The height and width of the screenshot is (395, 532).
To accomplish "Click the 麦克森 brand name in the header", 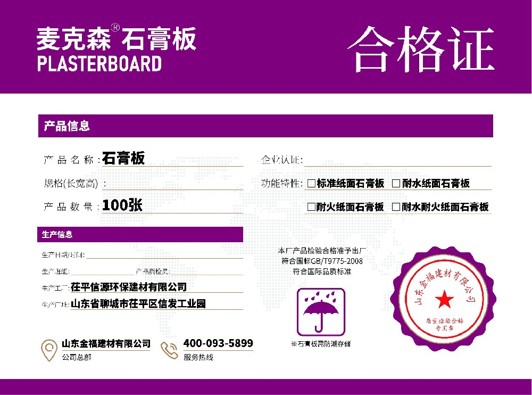I will [x=73, y=39].
